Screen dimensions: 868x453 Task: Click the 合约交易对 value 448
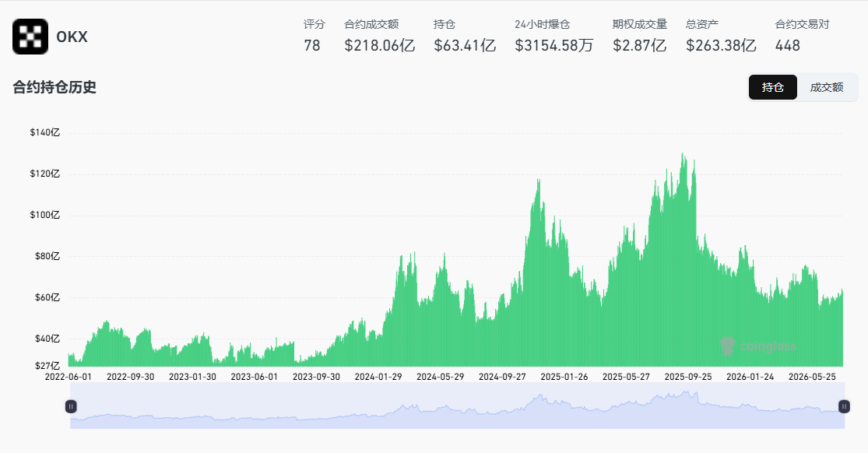point(788,45)
